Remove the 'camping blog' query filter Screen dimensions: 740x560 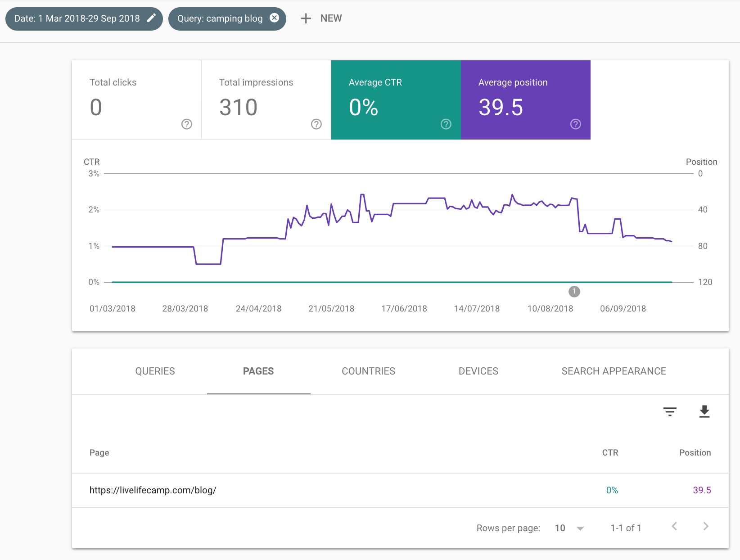(x=274, y=18)
